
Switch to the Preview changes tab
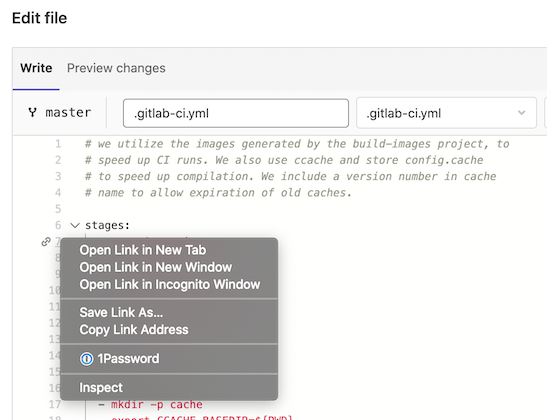tap(116, 68)
